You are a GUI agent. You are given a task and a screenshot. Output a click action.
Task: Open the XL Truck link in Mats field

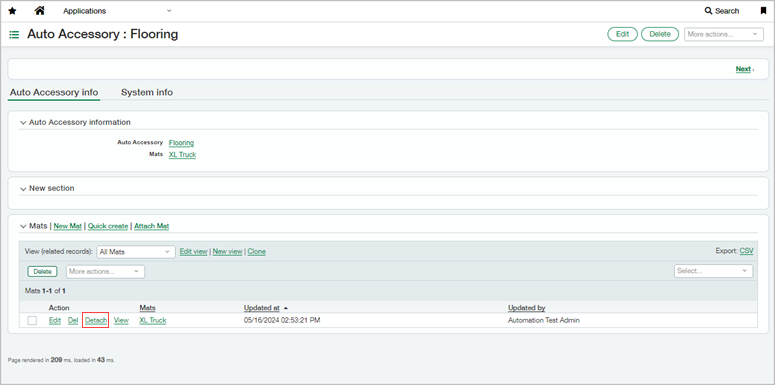click(x=182, y=155)
